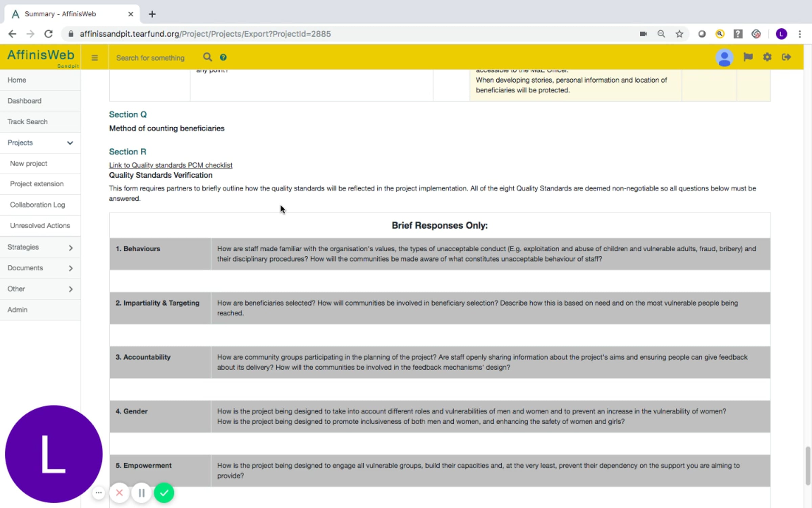Expand the Strategies menu chevron
This screenshot has height=508, width=812.
coord(70,248)
